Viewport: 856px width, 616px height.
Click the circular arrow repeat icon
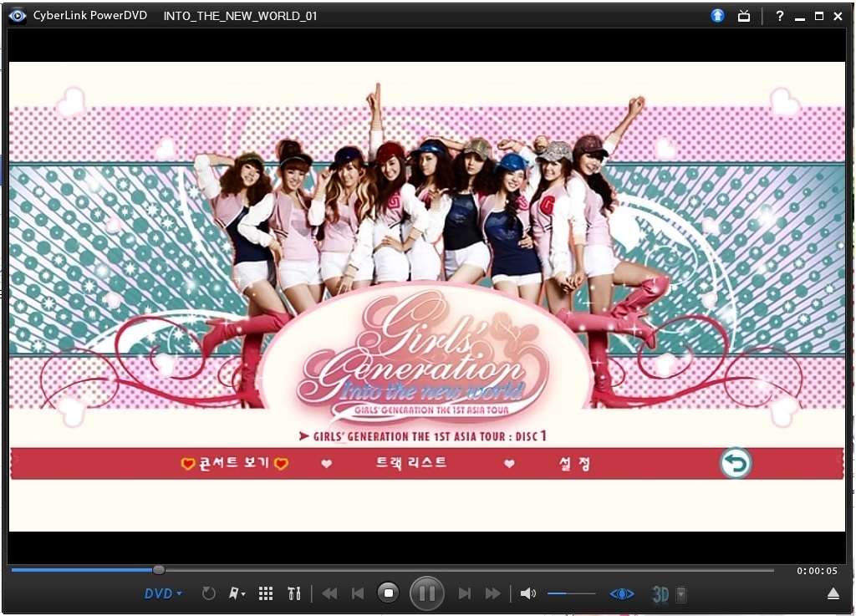tap(208, 593)
